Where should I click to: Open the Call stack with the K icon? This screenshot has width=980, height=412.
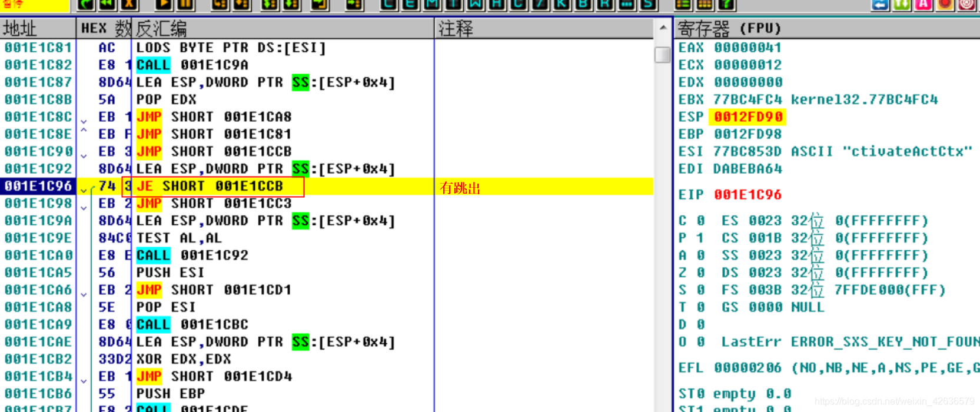click(x=562, y=5)
